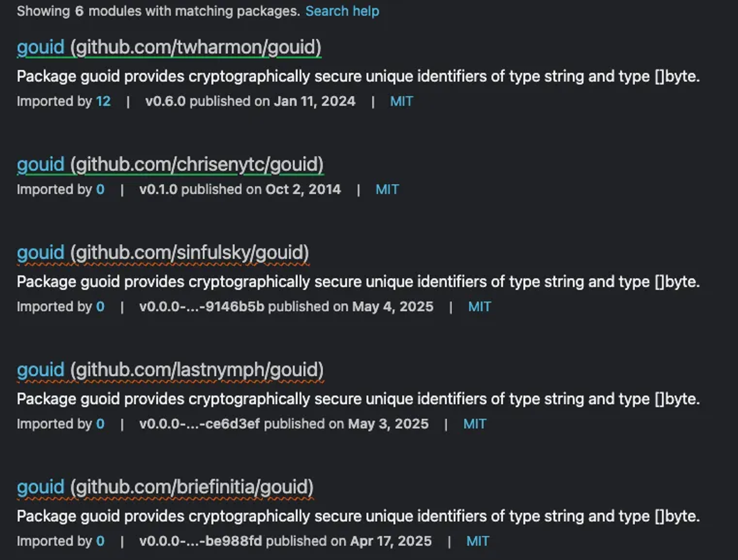The height and width of the screenshot is (560, 738).
Task: Open MIT license of twharmon/gouid
Action: 401,101
